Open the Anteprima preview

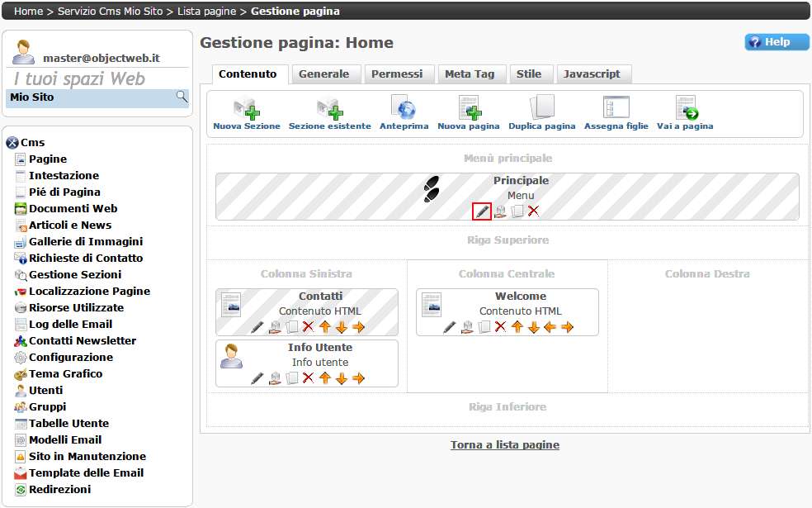click(404, 113)
